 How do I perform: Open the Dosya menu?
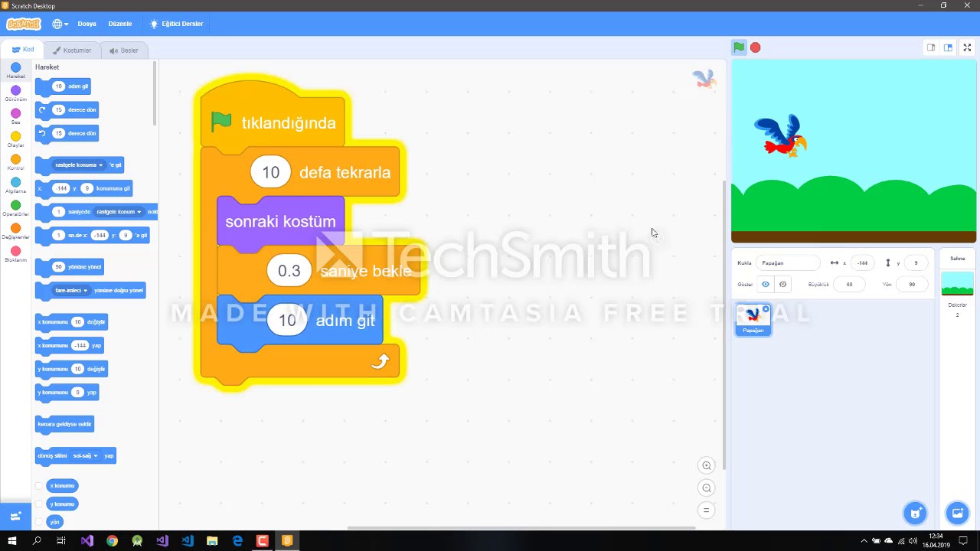(x=87, y=24)
